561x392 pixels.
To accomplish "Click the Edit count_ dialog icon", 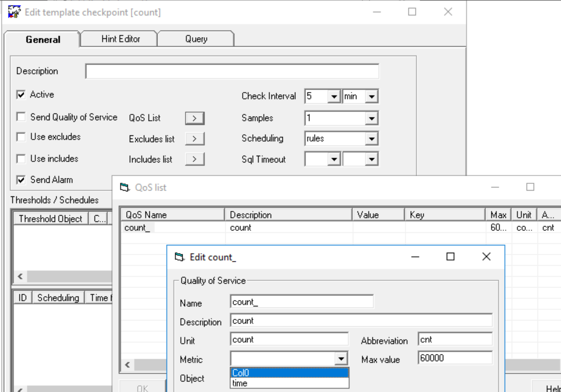I will [179, 257].
